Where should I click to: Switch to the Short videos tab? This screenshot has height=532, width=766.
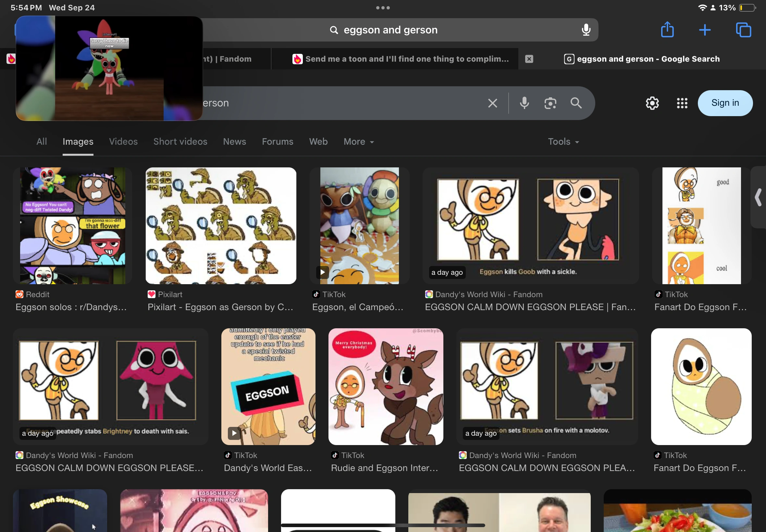180,142
